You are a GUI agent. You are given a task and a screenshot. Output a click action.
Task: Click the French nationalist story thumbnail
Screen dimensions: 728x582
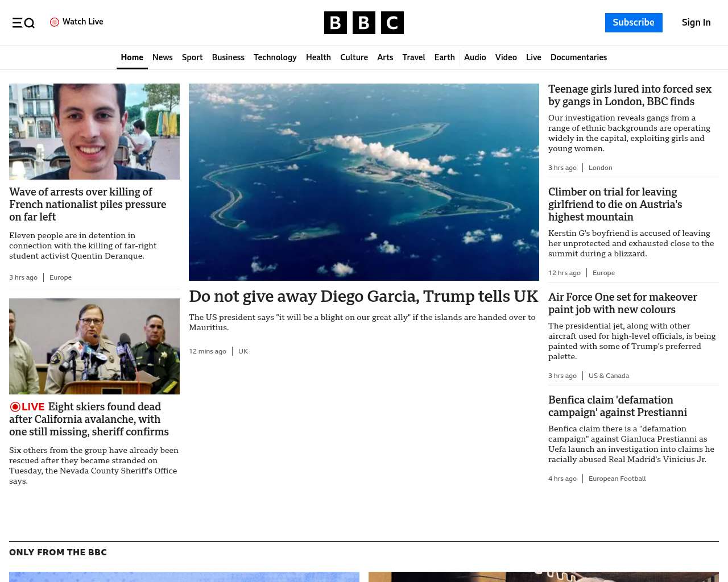[x=94, y=131]
